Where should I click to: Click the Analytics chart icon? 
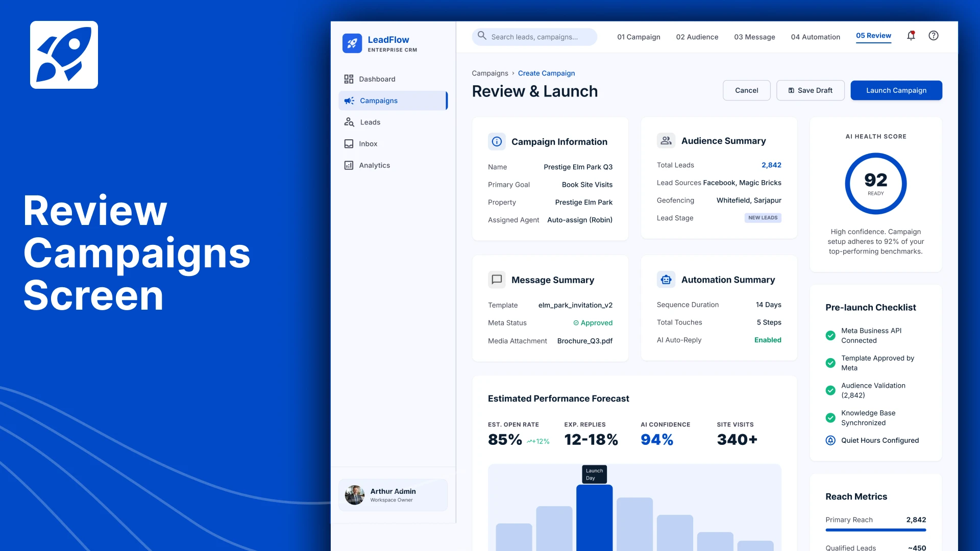349,165
